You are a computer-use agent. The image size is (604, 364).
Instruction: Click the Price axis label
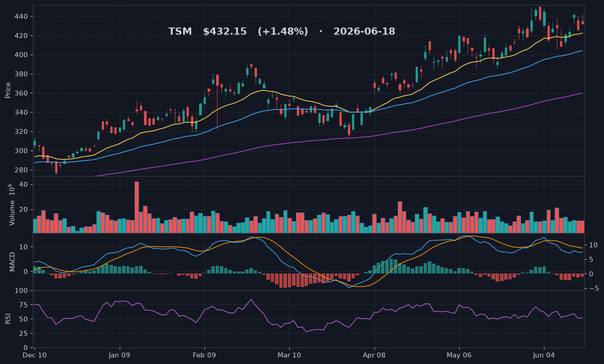coord(8,90)
